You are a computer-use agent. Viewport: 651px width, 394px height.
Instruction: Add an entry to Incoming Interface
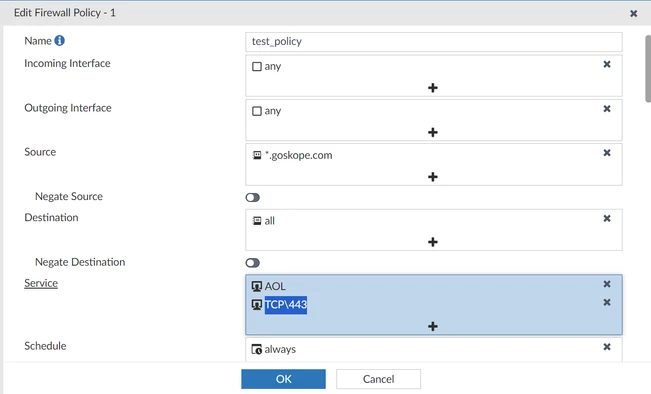tap(433, 88)
